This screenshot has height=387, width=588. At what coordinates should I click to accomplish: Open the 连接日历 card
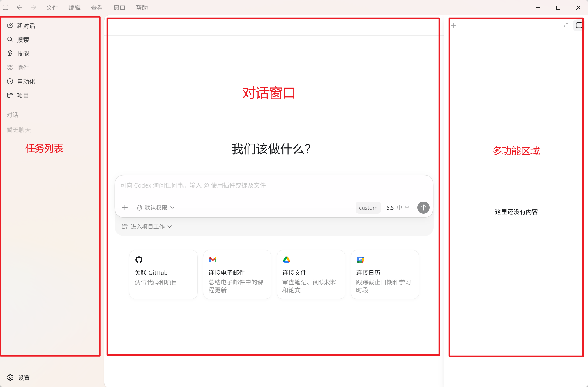tap(385, 275)
